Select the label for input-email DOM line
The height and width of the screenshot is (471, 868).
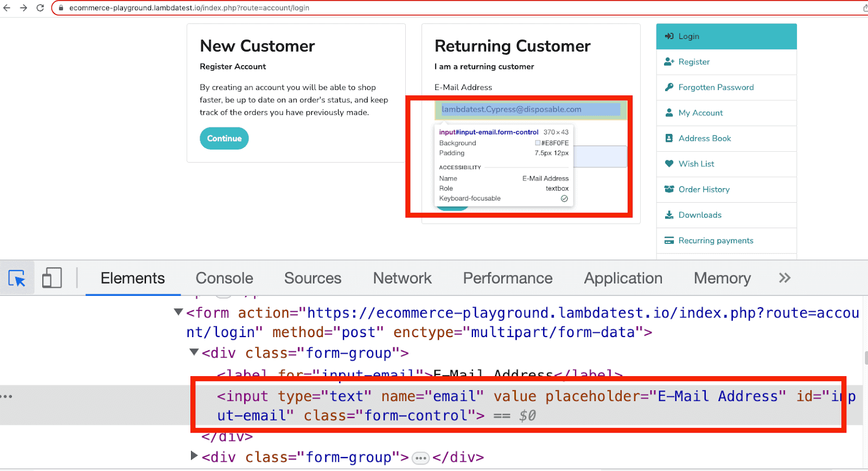coord(419,374)
